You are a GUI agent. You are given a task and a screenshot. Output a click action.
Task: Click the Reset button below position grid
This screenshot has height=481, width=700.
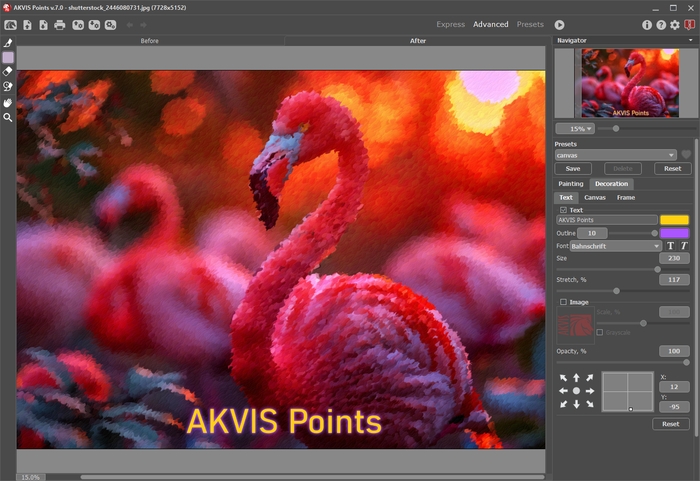[x=671, y=424]
